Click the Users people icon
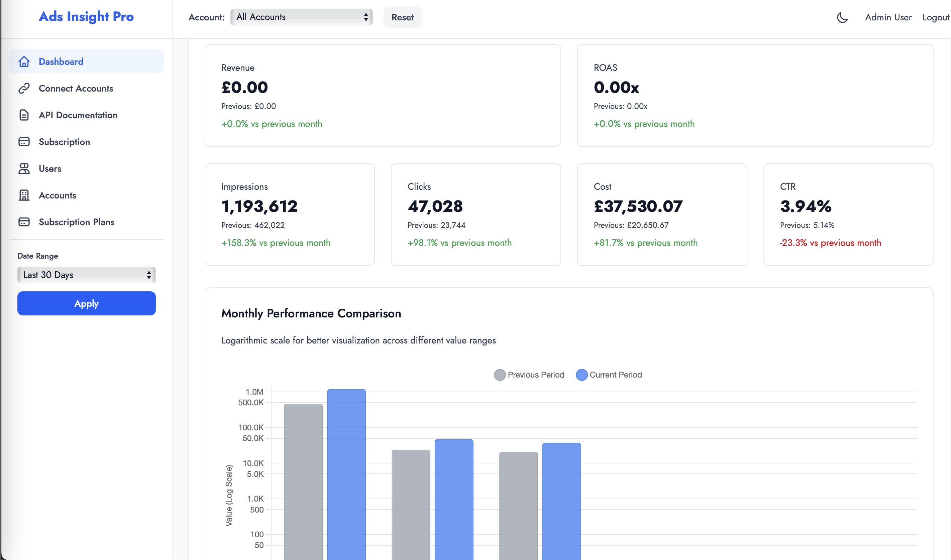The width and height of the screenshot is (951, 560). click(x=24, y=169)
